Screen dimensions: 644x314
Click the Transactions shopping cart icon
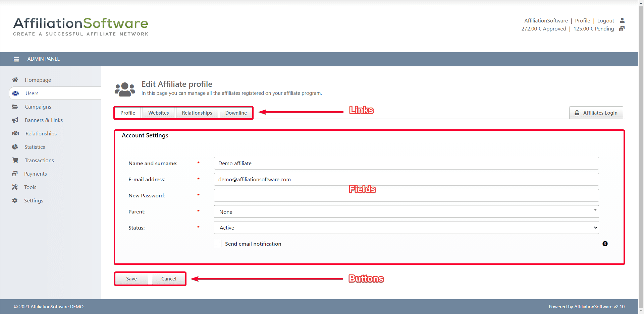click(x=15, y=160)
